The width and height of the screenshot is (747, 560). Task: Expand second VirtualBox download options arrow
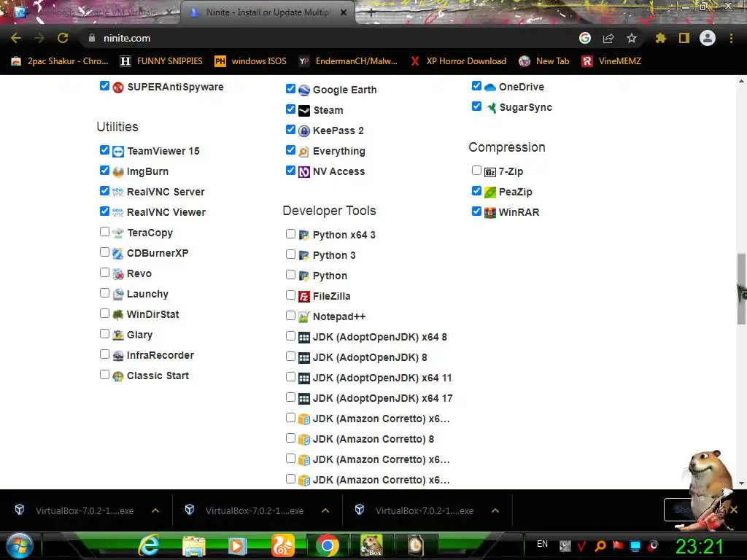pyautogui.click(x=325, y=510)
